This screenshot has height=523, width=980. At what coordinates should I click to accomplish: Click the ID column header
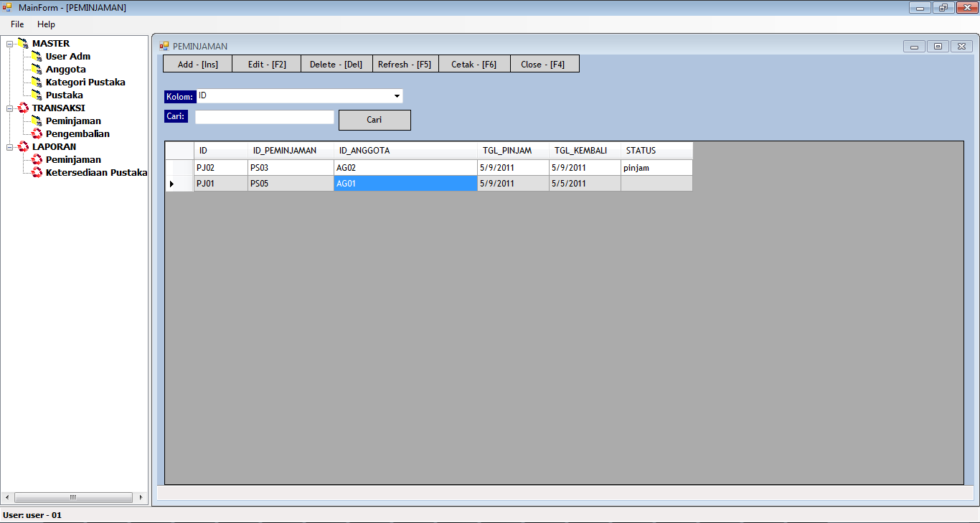[221, 151]
